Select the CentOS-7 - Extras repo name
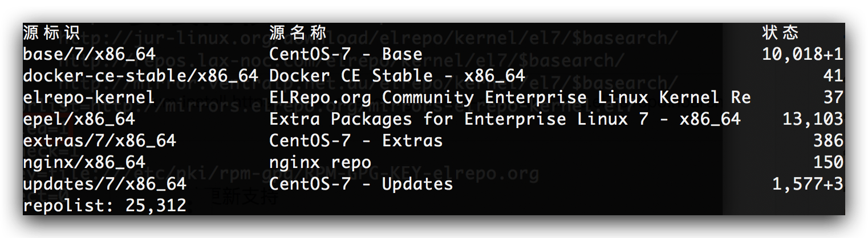 click(x=356, y=141)
